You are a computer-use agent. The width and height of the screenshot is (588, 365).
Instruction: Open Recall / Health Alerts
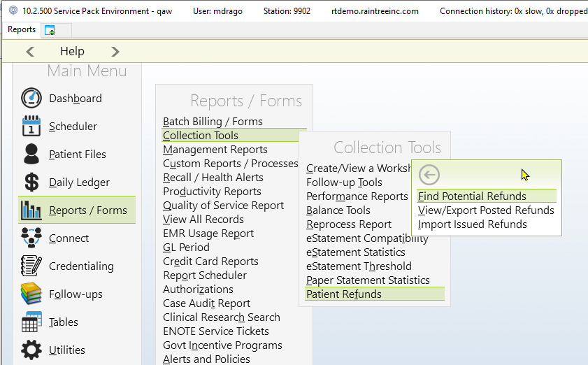point(213,178)
